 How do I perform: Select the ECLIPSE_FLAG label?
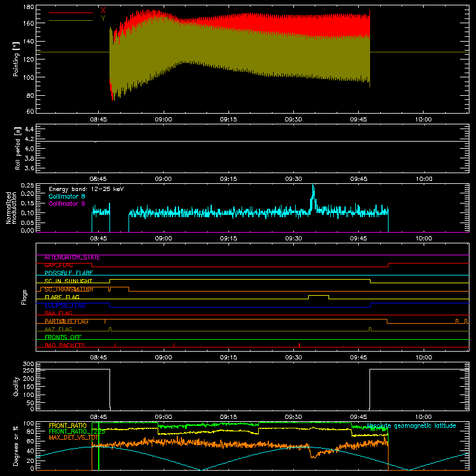65,305
